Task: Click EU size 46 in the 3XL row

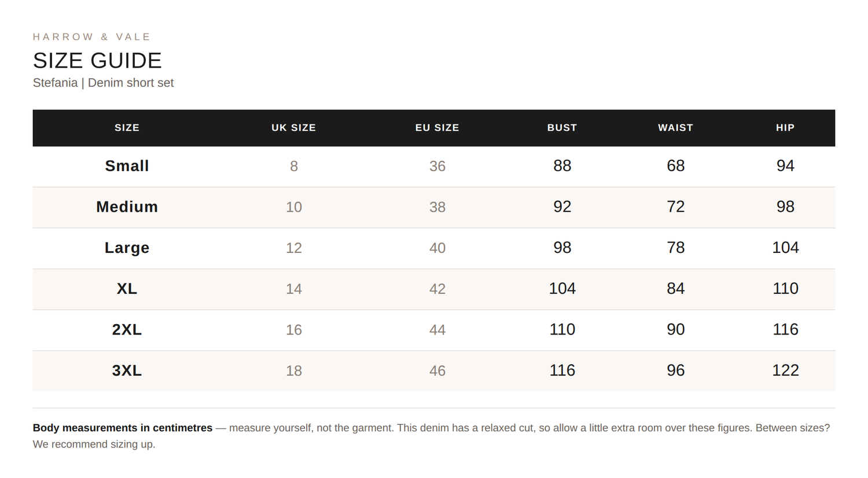Action: (x=437, y=371)
